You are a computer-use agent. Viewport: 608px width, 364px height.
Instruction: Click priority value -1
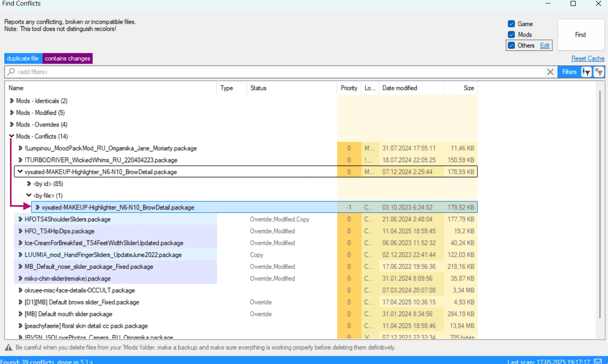349,207
